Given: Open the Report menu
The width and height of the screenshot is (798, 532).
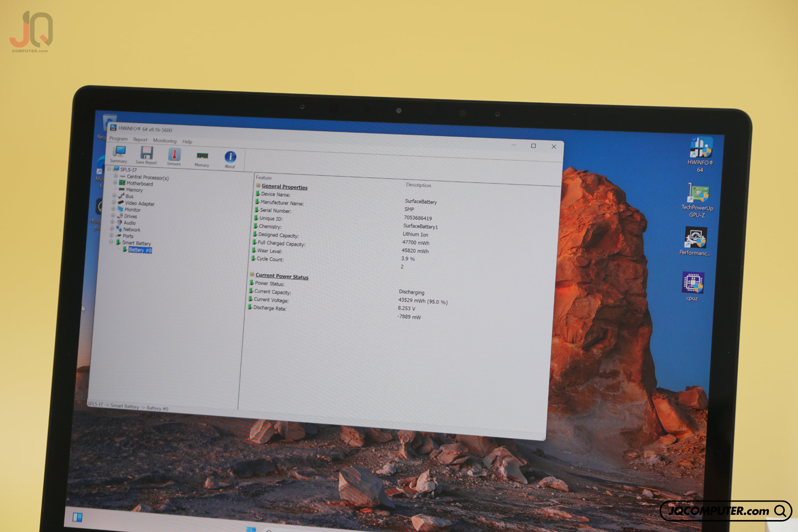Looking at the screenshot, I should 140,140.
